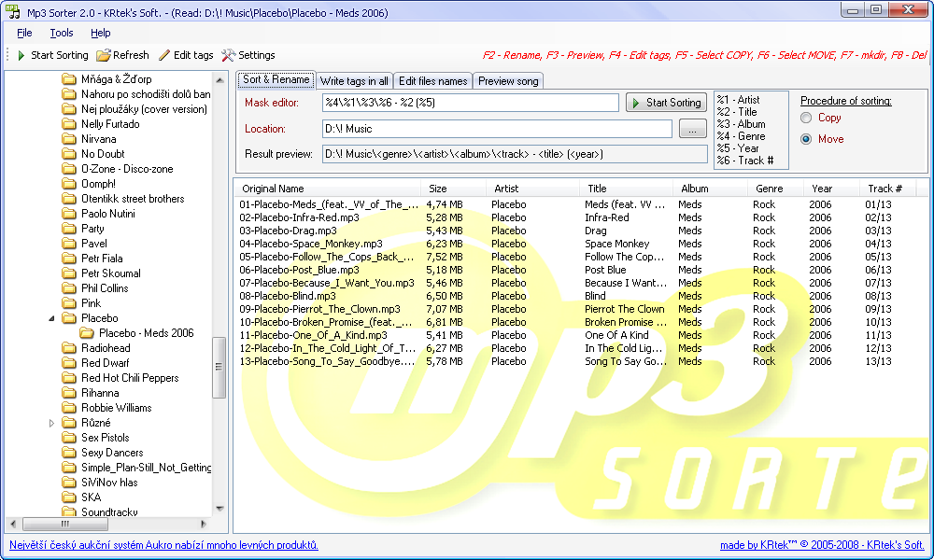Select the Move sorting procedure

pyautogui.click(x=806, y=139)
